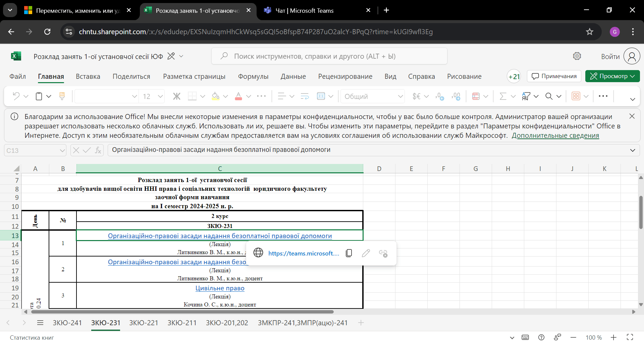
Task: Click Войти sign-in button
Action: tap(610, 56)
